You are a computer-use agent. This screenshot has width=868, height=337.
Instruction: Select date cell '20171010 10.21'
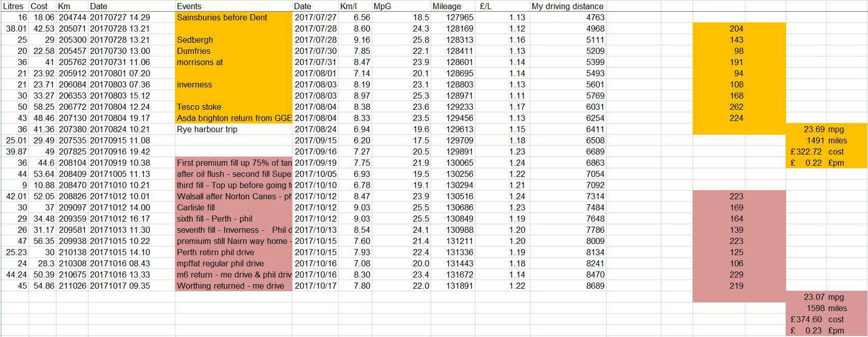(x=132, y=185)
